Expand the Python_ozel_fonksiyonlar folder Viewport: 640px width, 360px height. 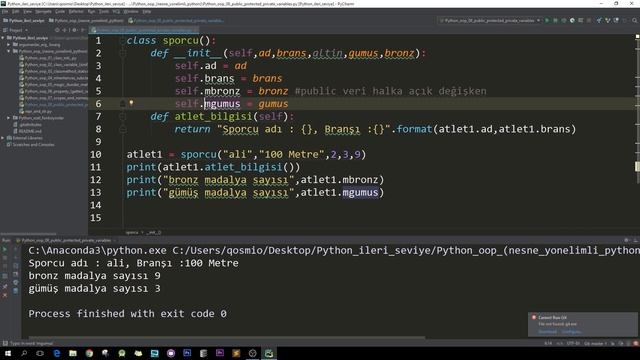click(9, 118)
